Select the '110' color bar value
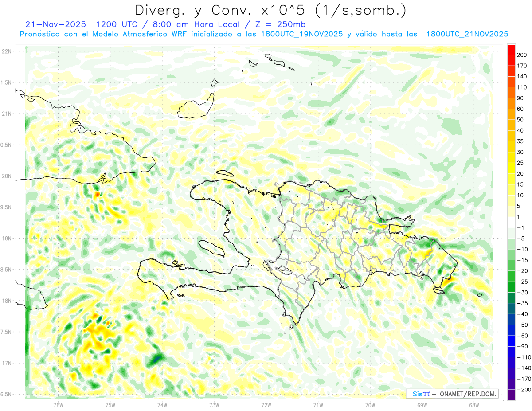This screenshot has width=532, height=411. pos(522,87)
